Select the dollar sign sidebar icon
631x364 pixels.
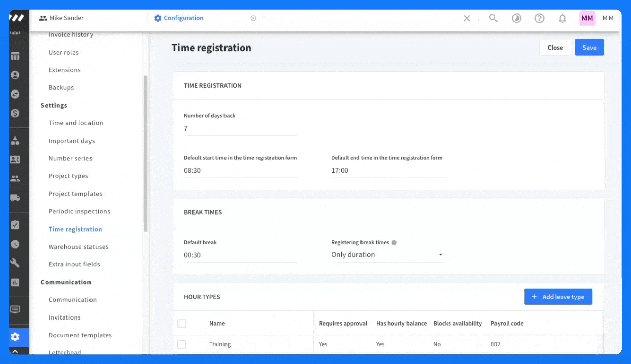15,113
